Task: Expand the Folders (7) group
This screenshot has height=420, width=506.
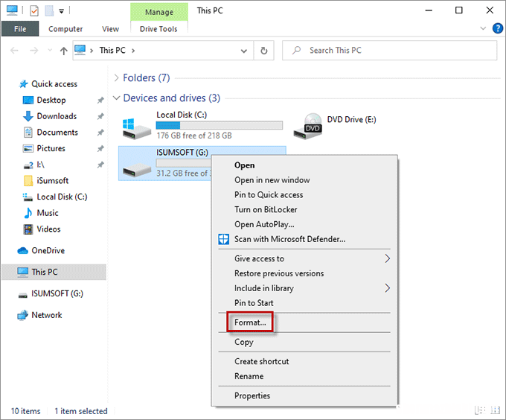Action: pos(117,77)
